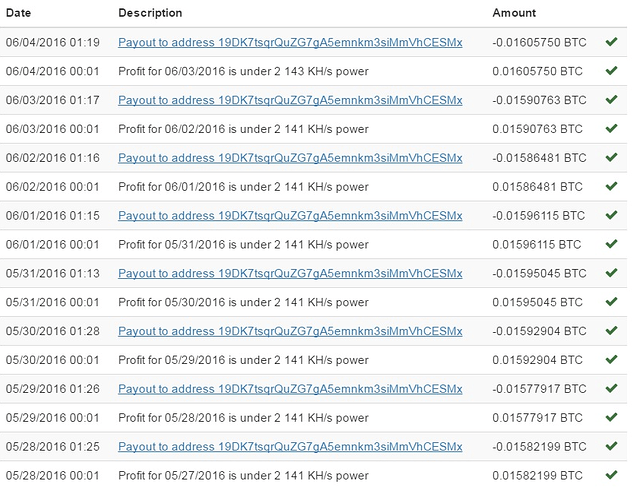Open the 05/29/2016 01:26 payout address link

[x=290, y=389]
